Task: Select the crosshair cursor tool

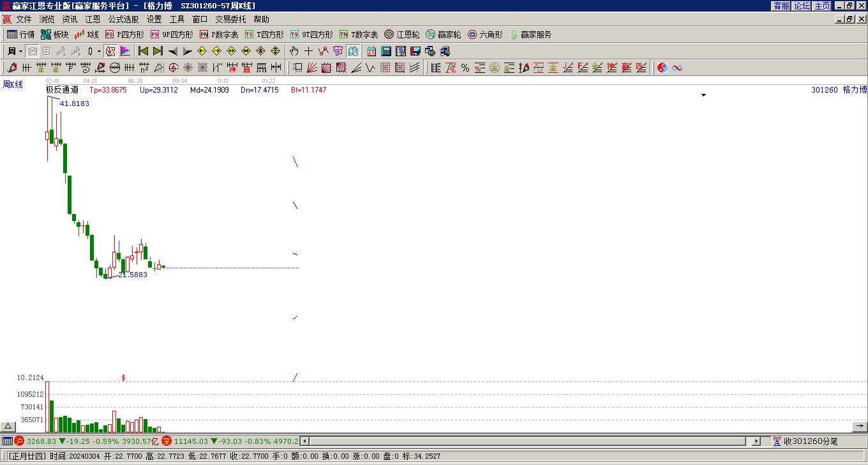Action: tap(309, 51)
